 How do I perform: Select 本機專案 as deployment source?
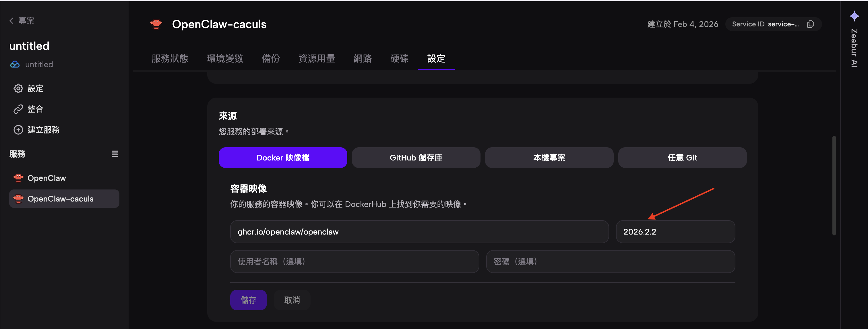[x=549, y=157]
